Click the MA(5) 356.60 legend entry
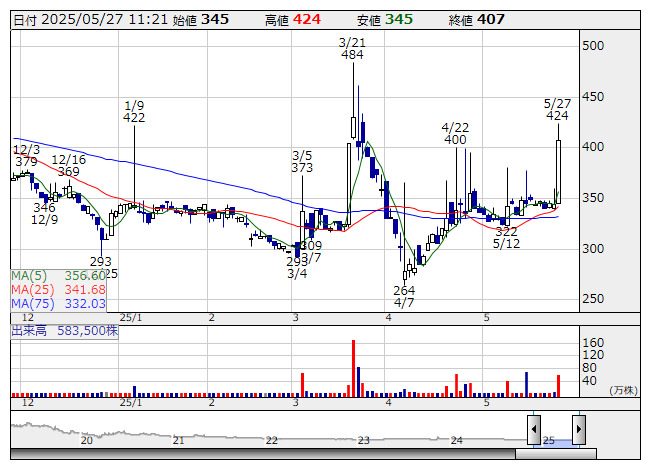The image size is (653, 470). (58, 276)
